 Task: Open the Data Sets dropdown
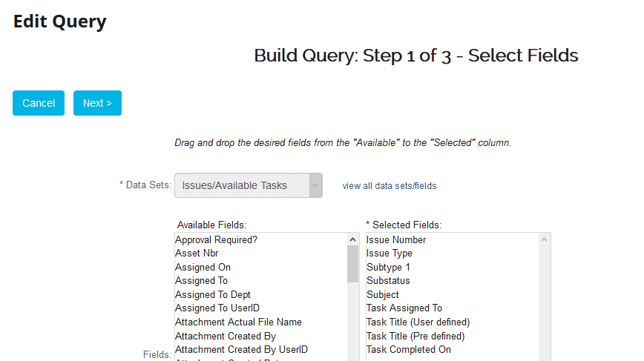248,185
